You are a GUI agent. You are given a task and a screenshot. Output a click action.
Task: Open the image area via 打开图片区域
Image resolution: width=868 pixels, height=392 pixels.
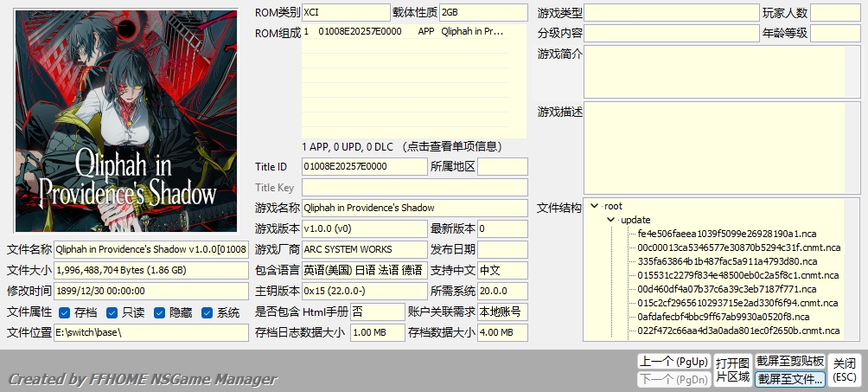(733, 370)
